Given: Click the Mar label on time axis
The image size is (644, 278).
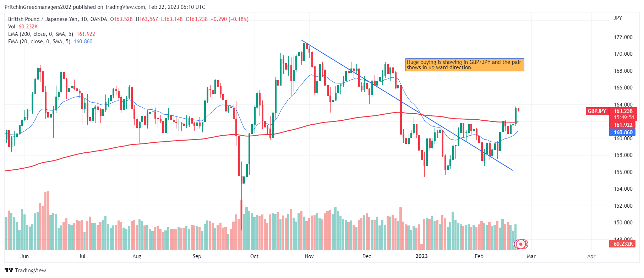Looking at the screenshot, I should coord(531,256).
